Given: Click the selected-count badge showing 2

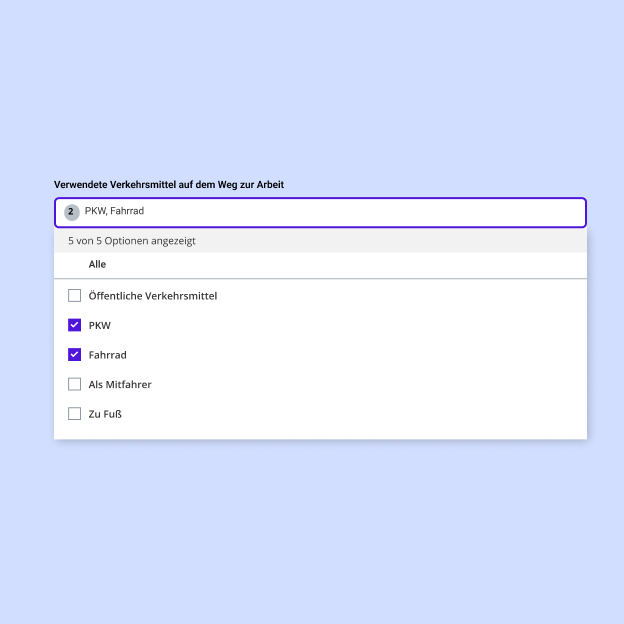Looking at the screenshot, I should click(71, 212).
